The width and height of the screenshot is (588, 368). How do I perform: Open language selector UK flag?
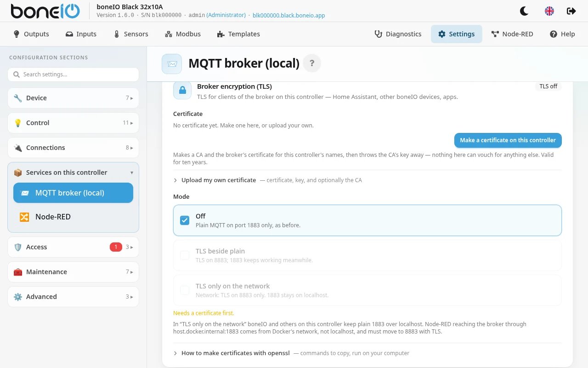(x=549, y=11)
